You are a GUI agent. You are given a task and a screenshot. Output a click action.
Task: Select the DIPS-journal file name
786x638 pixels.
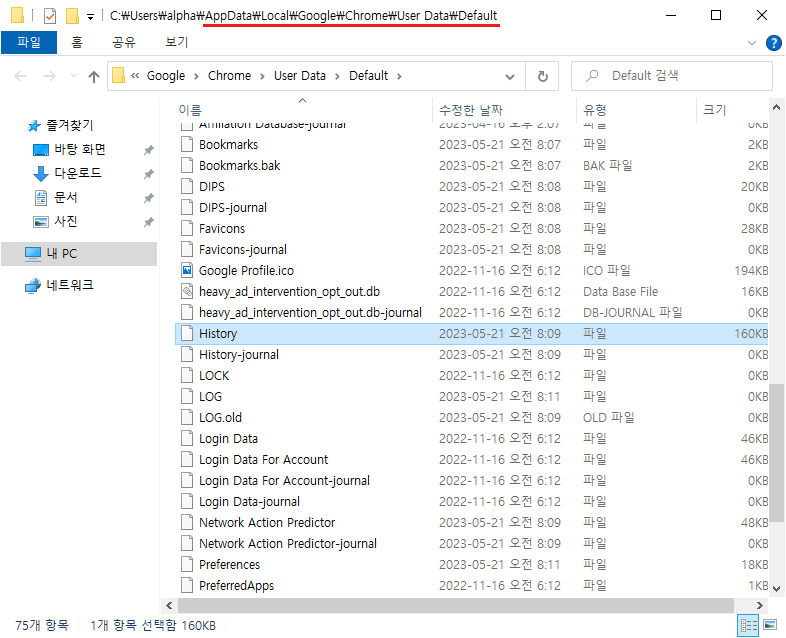[x=233, y=207]
